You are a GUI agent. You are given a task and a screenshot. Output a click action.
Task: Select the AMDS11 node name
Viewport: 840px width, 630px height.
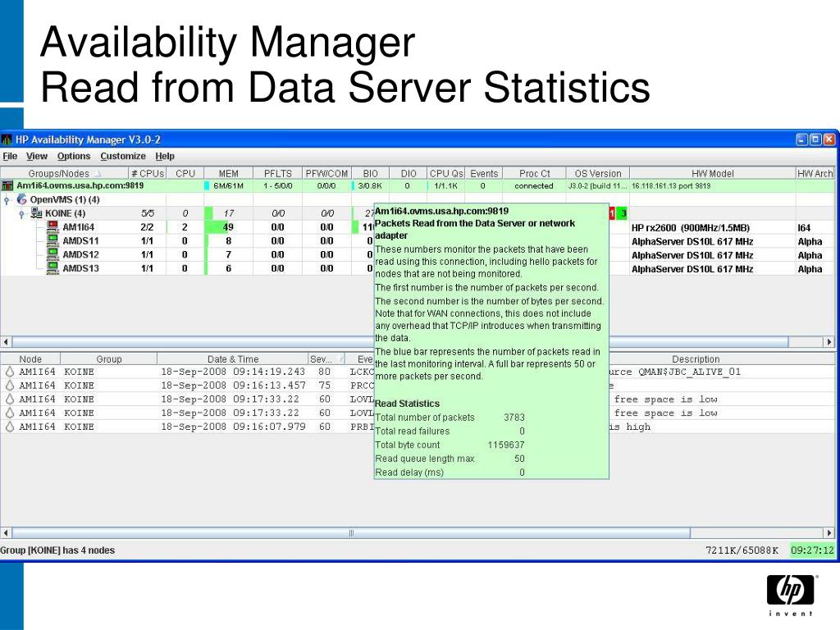coord(80,241)
